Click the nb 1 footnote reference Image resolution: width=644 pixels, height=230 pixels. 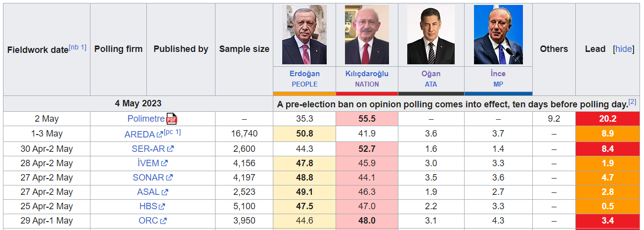(x=78, y=47)
